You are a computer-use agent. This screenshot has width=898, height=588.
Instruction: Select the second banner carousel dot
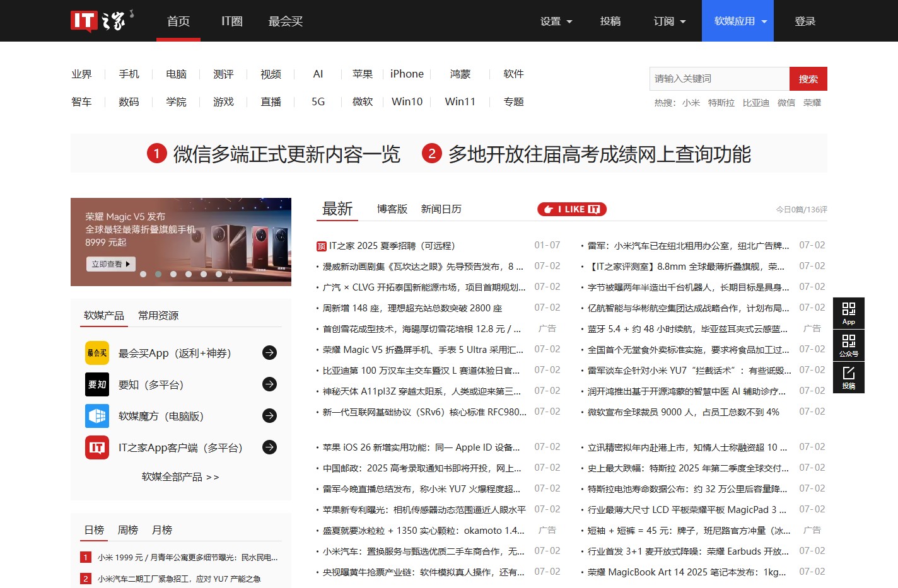click(158, 274)
